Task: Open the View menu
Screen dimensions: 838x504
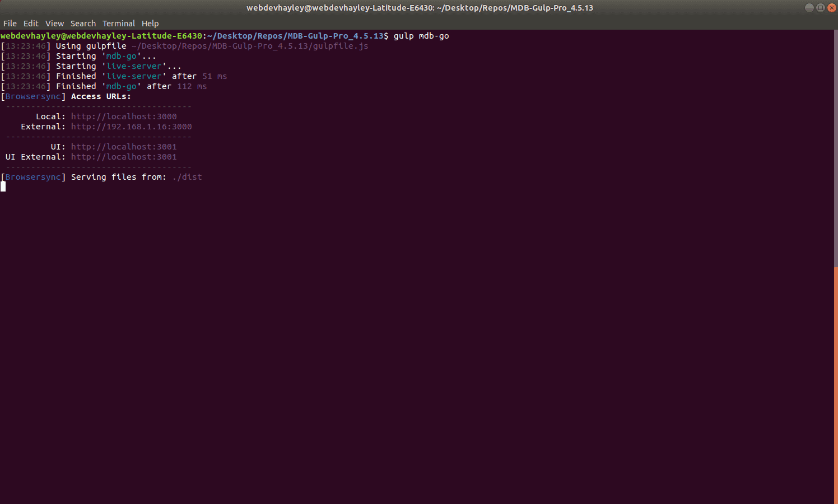Action: coord(54,24)
